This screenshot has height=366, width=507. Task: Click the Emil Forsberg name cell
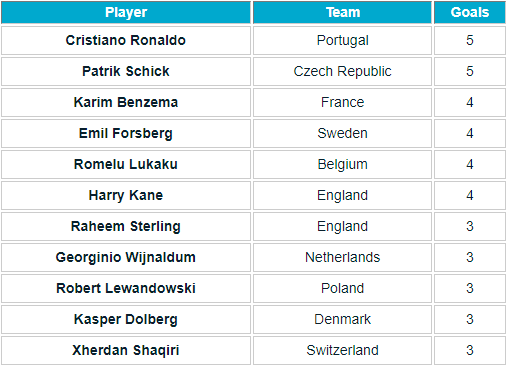coord(126,133)
